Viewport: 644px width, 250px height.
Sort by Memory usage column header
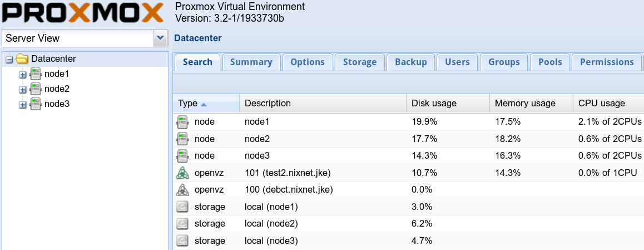(x=532, y=103)
